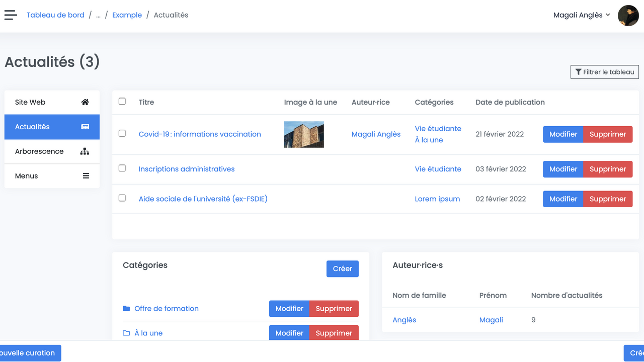Go to Site Web in the sidebar
This screenshot has width=644, height=362.
coord(30,102)
